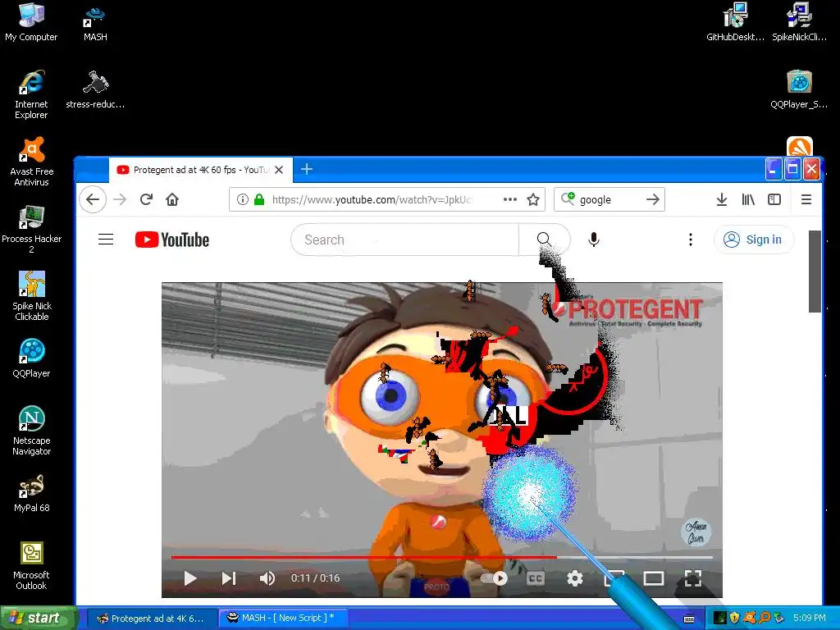The image size is (840, 630).
Task: Open a new browser tab
Action: (x=307, y=169)
